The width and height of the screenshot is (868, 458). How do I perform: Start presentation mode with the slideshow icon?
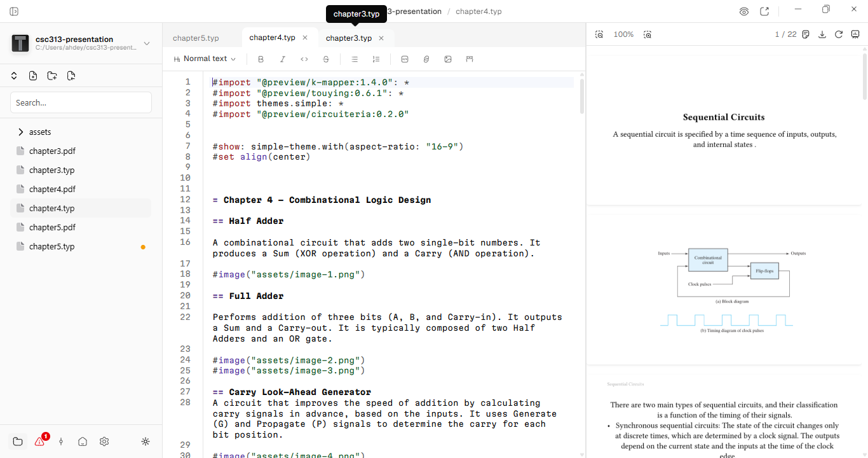click(855, 34)
